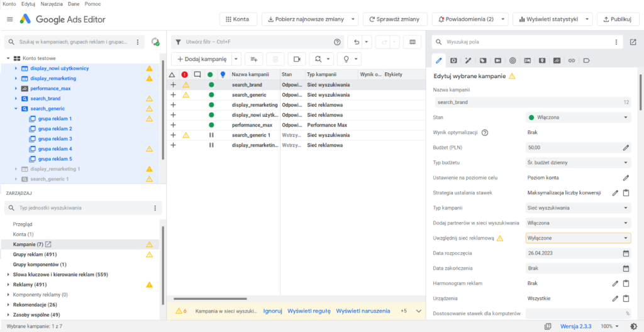Collapse the search_generic campaign tree node
This screenshot has height=332, width=644.
tap(16, 109)
